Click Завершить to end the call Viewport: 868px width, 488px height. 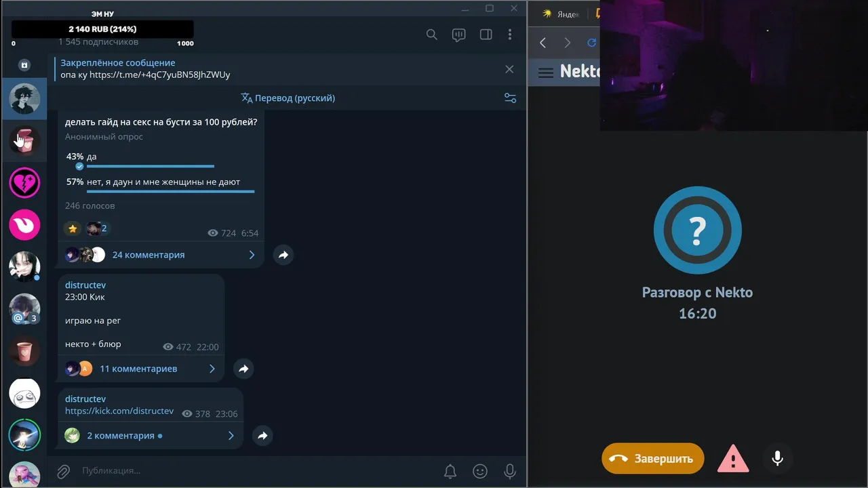click(x=653, y=459)
